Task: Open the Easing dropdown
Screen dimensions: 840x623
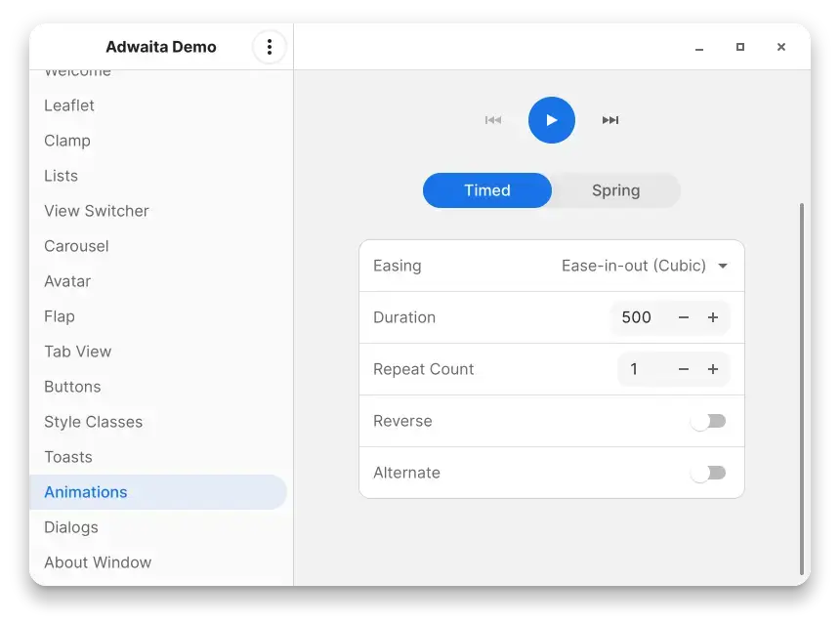Action: [645, 266]
